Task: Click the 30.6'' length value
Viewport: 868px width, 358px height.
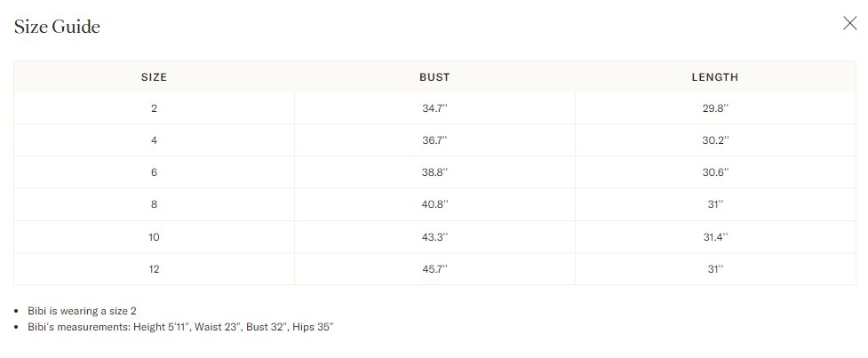Action: click(714, 172)
